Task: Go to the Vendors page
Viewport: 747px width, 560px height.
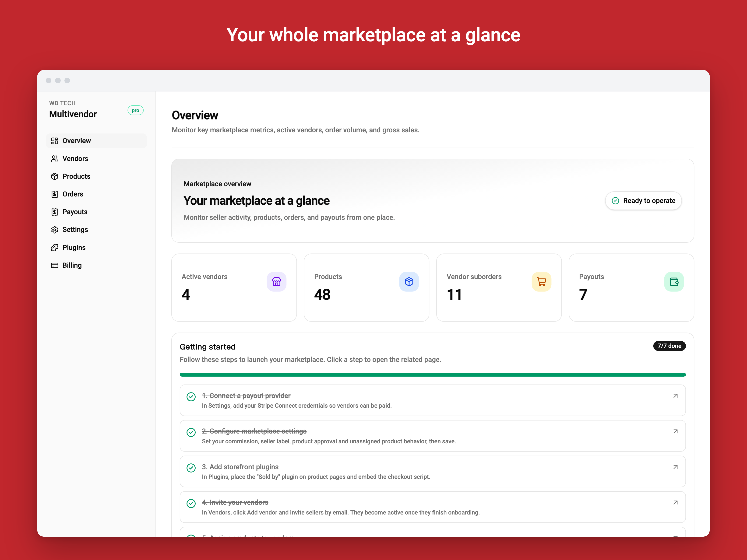Action: point(96,159)
